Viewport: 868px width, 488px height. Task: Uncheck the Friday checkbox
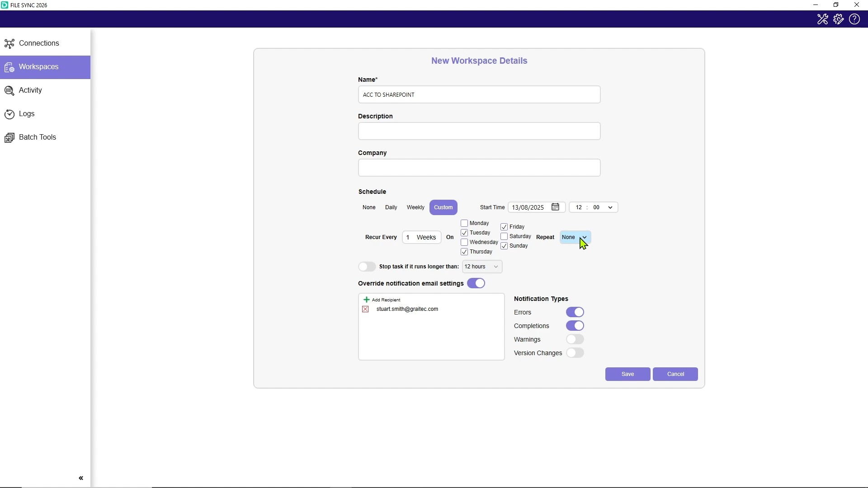(x=504, y=227)
